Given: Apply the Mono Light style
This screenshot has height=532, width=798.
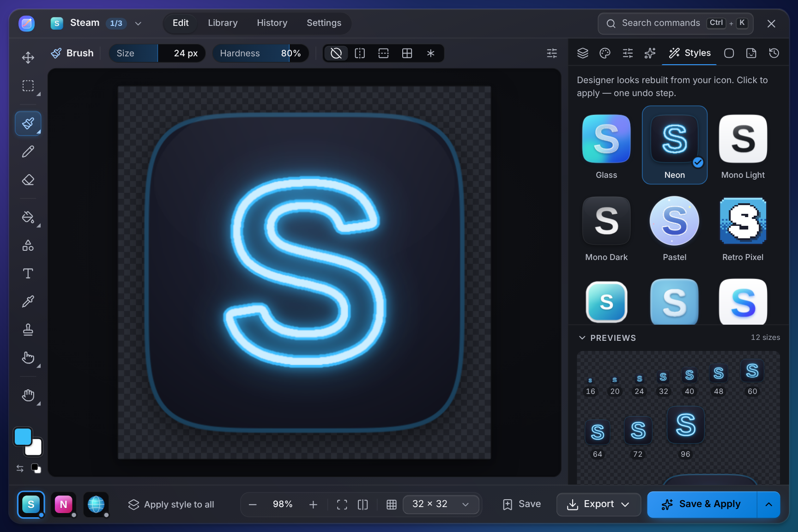Looking at the screenshot, I should tap(743, 146).
